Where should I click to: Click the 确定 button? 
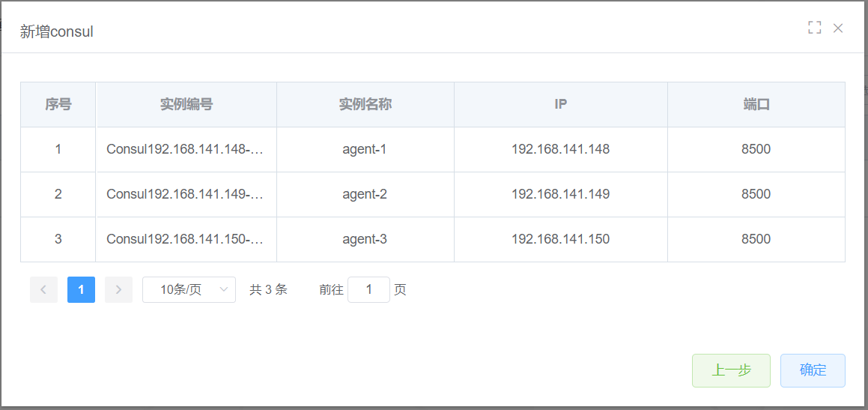pos(813,370)
